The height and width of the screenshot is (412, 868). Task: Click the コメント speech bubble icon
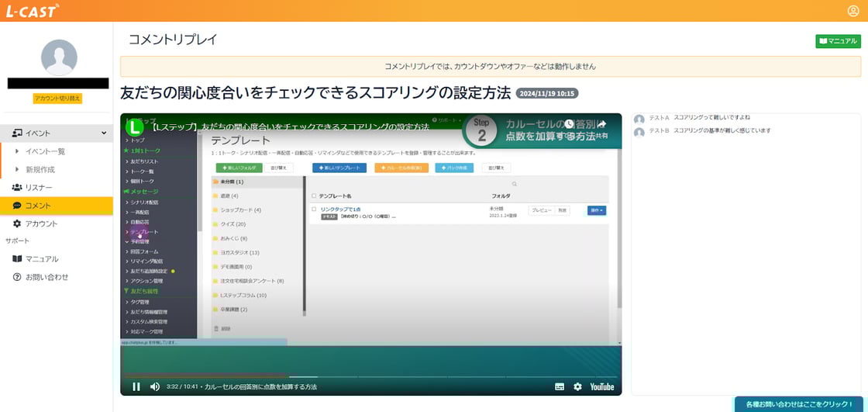click(17, 206)
